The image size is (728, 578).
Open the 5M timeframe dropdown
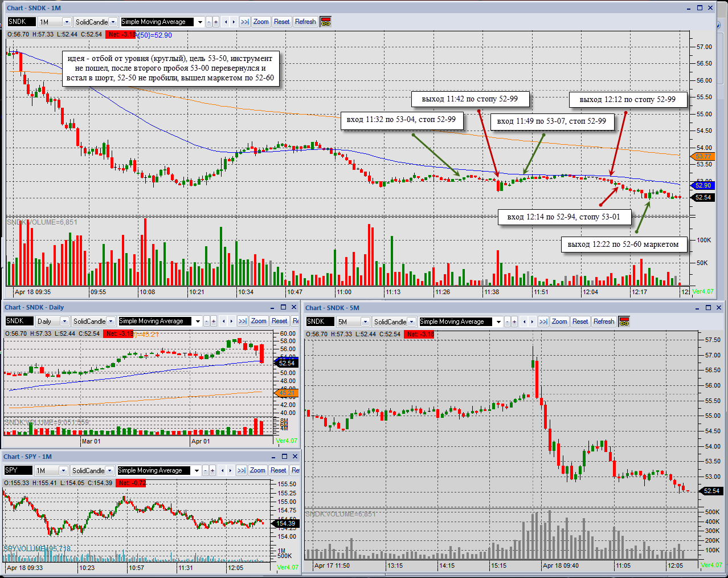pos(365,321)
